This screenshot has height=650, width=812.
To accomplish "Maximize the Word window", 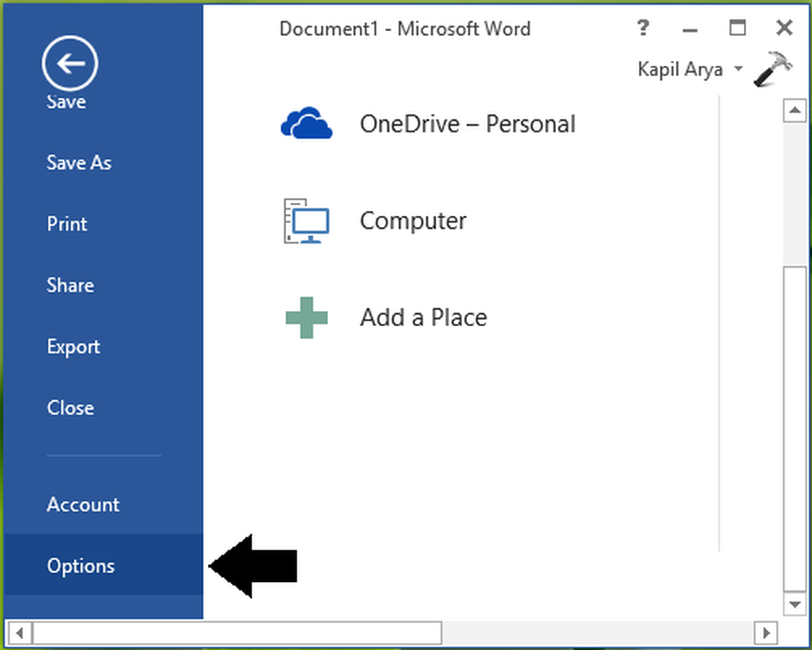I will [737, 29].
